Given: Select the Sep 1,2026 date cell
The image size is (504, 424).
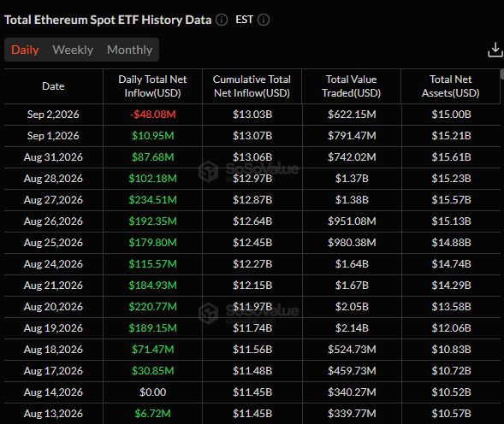Looking at the screenshot, I should [53, 136].
